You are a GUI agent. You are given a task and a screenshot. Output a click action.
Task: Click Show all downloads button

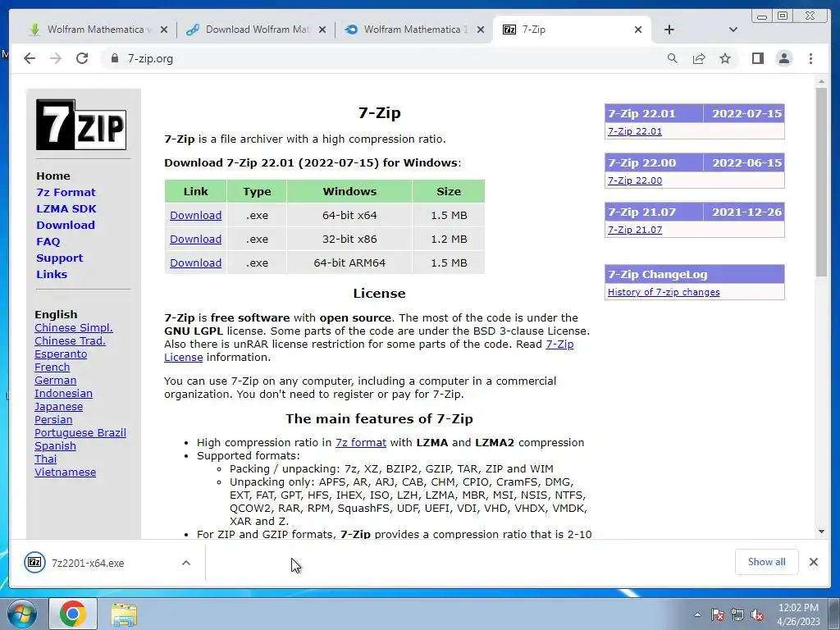[767, 562]
